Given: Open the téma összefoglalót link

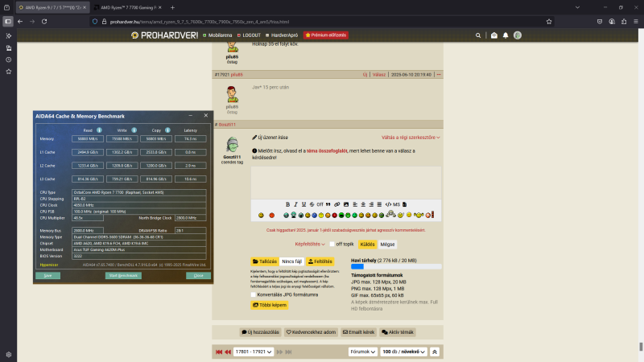Looking at the screenshot, I should [327, 151].
